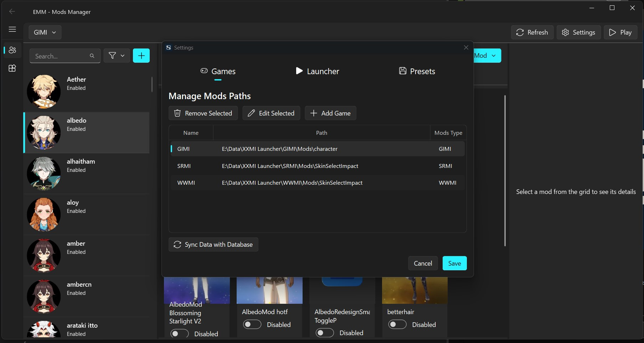Save the mods path settings

click(x=454, y=263)
